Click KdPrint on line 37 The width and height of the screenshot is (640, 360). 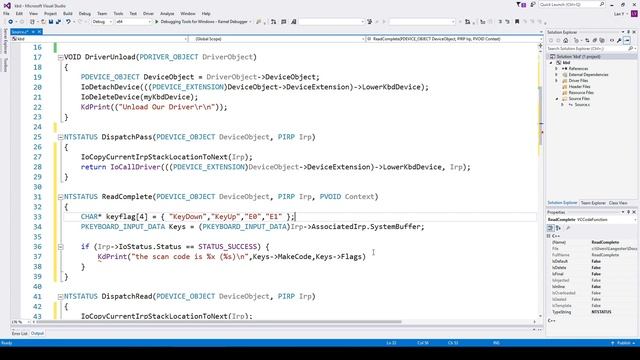(112, 257)
